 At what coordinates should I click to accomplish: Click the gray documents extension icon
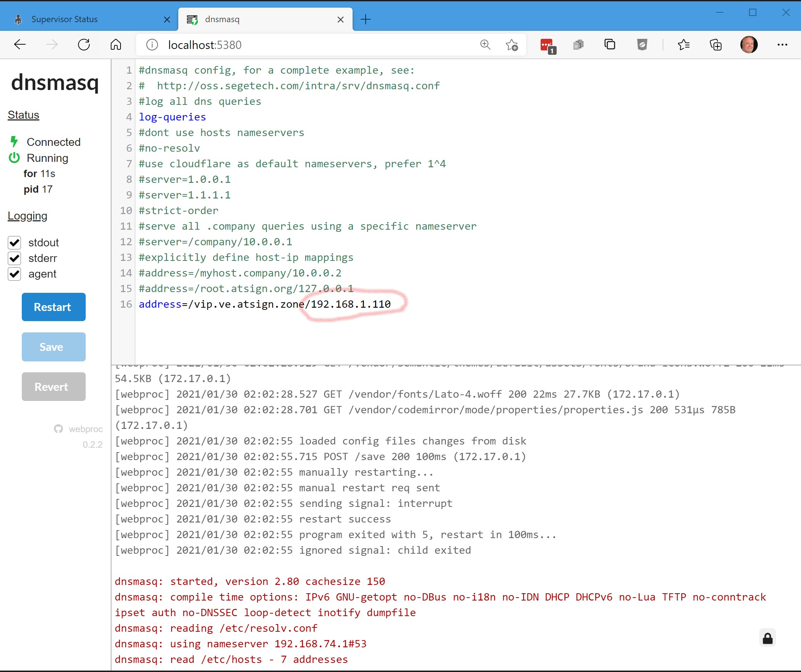pyautogui.click(x=578, y=45)
